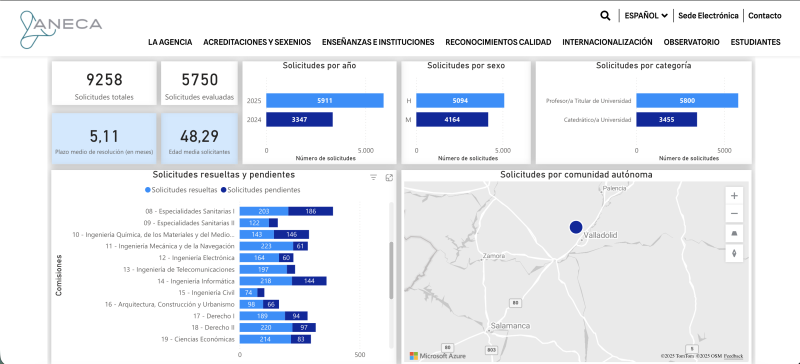The image size is (800, 364).
Task: Open the Contacto link
Action: click(x=765, y=16)
